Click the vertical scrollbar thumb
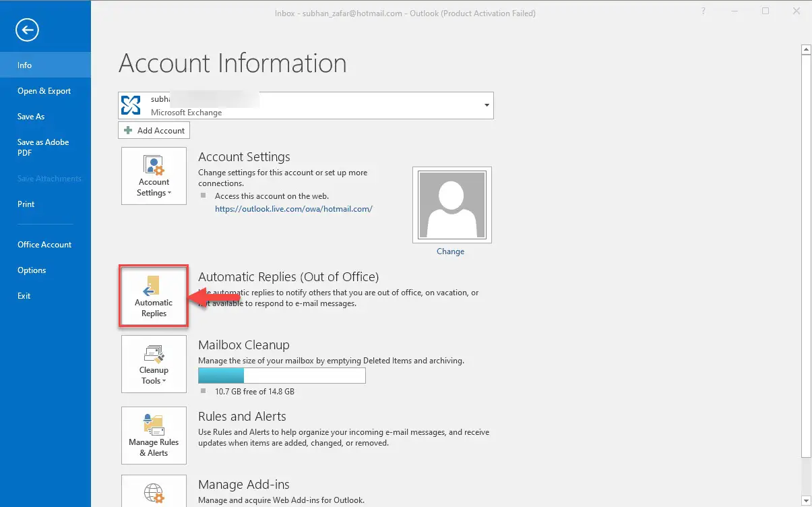Image resolution: width=812 pixels, height=507 pixels. point(806,256)
